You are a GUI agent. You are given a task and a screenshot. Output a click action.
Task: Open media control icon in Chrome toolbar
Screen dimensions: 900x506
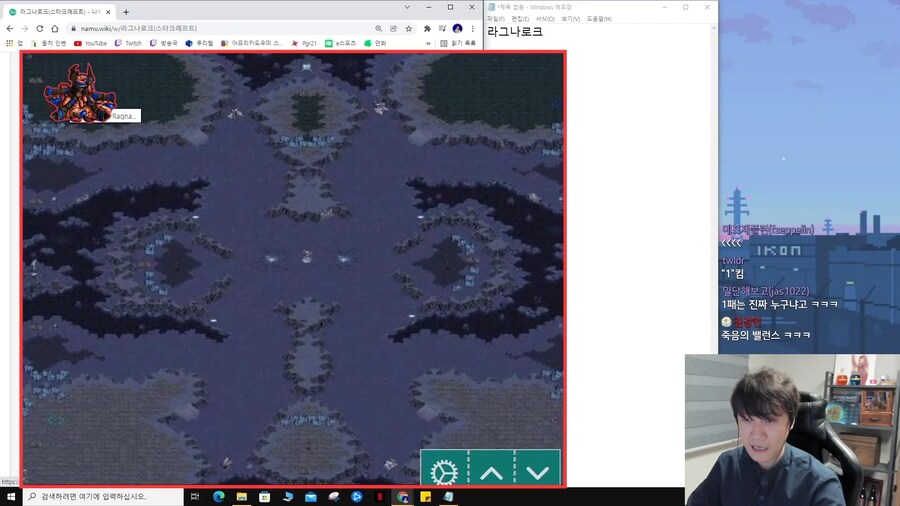(x=442, y=28)
